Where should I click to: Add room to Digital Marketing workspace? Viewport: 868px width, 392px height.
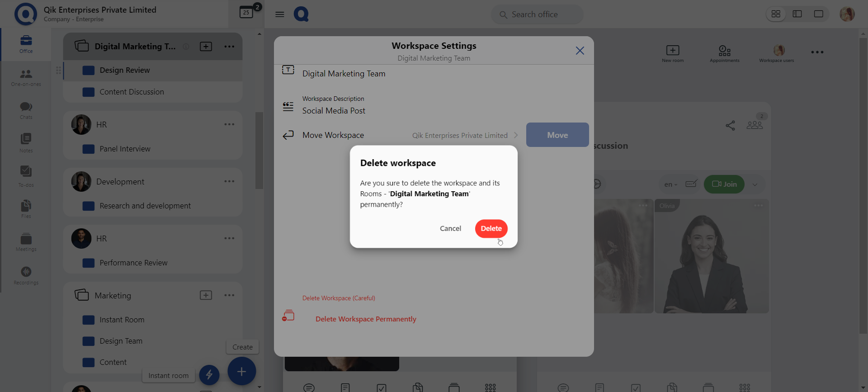(206, 47)
